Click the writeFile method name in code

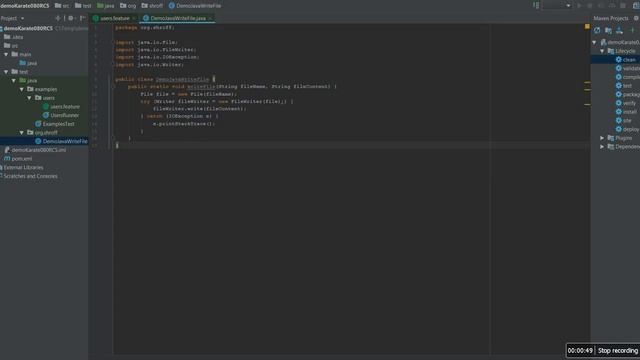(x=201, y=87)
